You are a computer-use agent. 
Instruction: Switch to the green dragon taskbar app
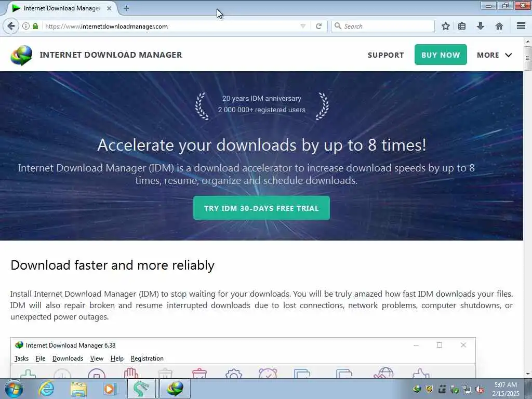(x=141, y=389)
